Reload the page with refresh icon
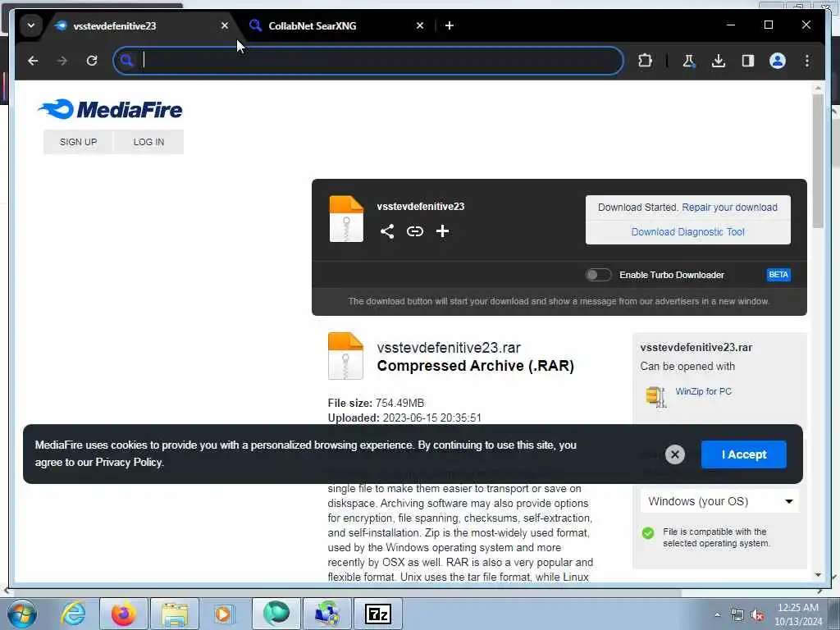The width and height of the screenshot is (840, 630). click(x=92, y=61)
